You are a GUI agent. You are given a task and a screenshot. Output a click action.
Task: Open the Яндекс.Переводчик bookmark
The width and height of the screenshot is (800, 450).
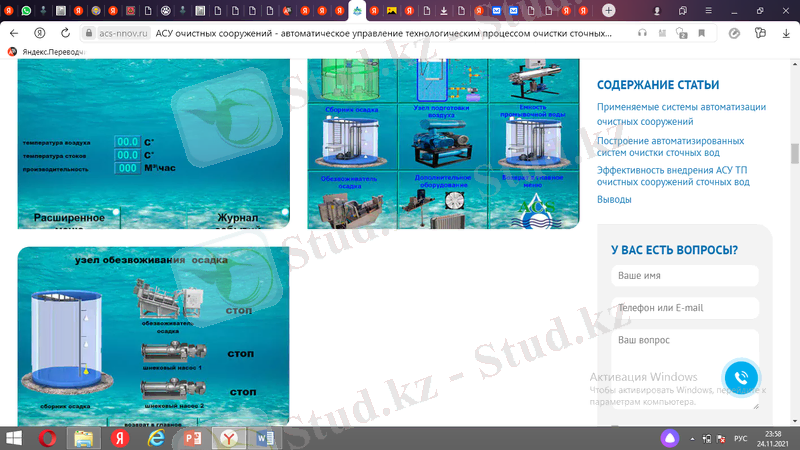47,52
